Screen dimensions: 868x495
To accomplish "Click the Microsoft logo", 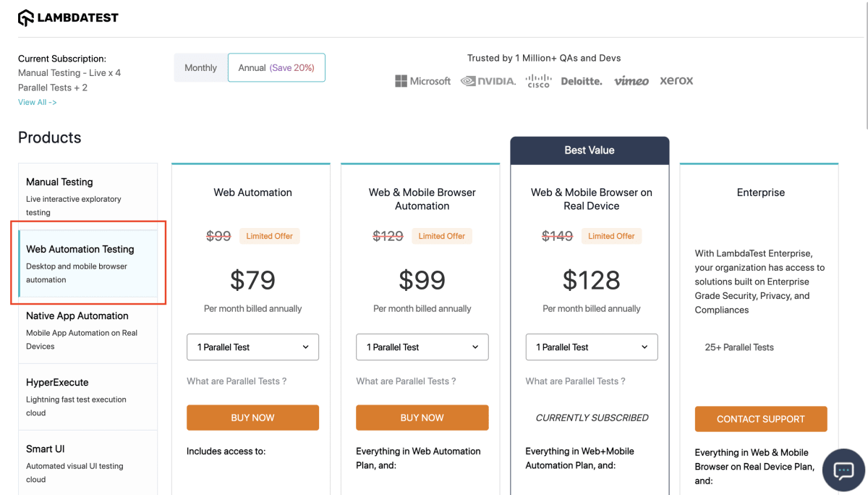I will 422,81.
